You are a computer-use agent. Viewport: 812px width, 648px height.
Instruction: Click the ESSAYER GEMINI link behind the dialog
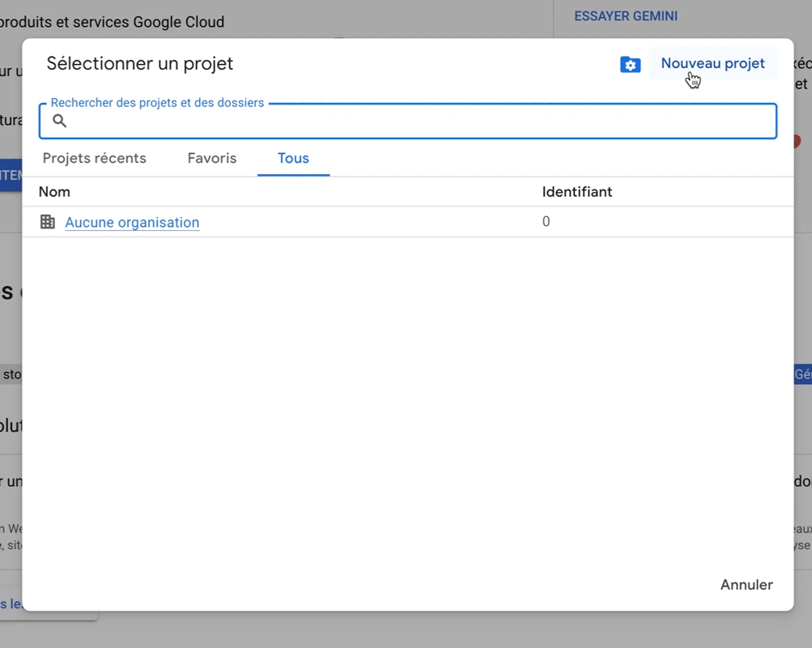click(x=626, y=16)
